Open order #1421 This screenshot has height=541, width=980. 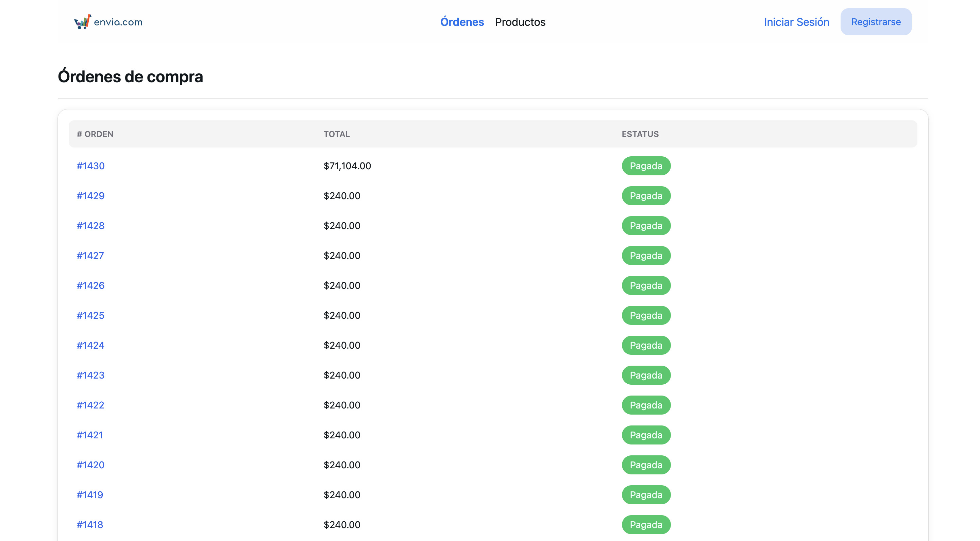click(90, 435)
